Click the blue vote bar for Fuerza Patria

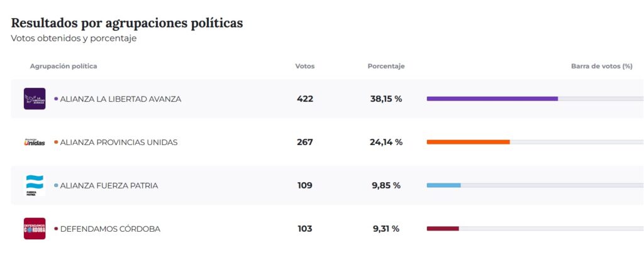(443, 185)
